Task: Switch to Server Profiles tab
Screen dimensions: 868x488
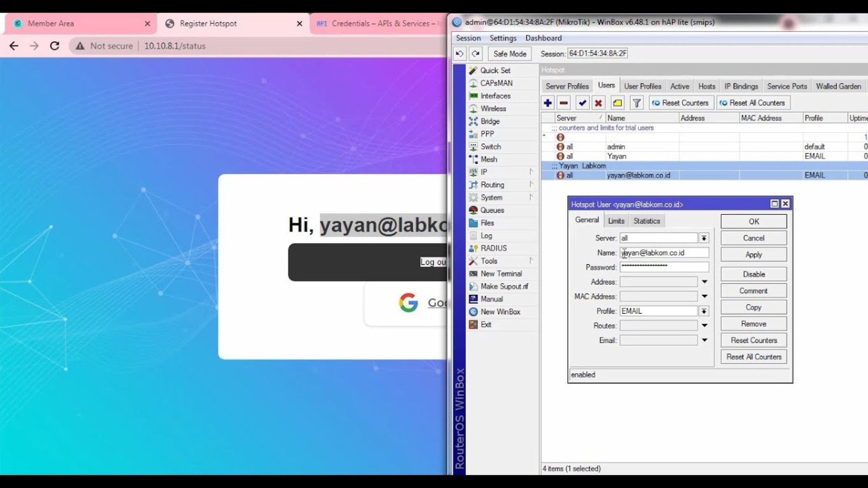Action: click(567, 86)
